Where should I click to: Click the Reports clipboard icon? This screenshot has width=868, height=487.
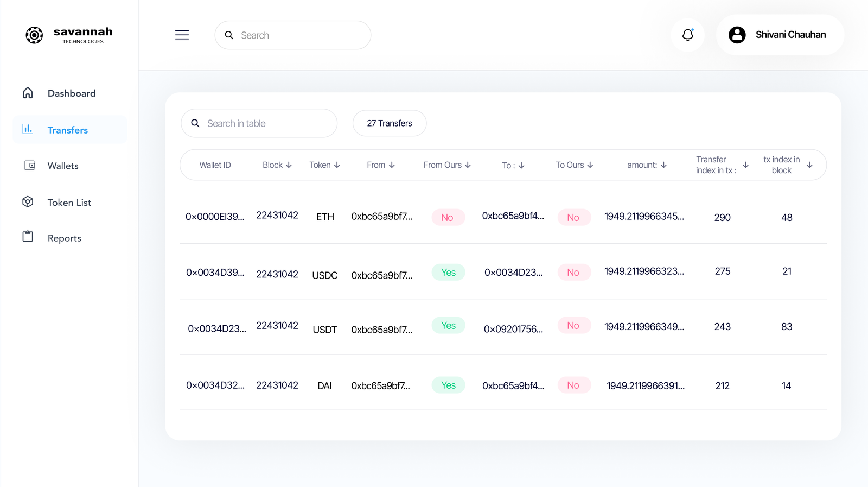click(x=28, y=237)
